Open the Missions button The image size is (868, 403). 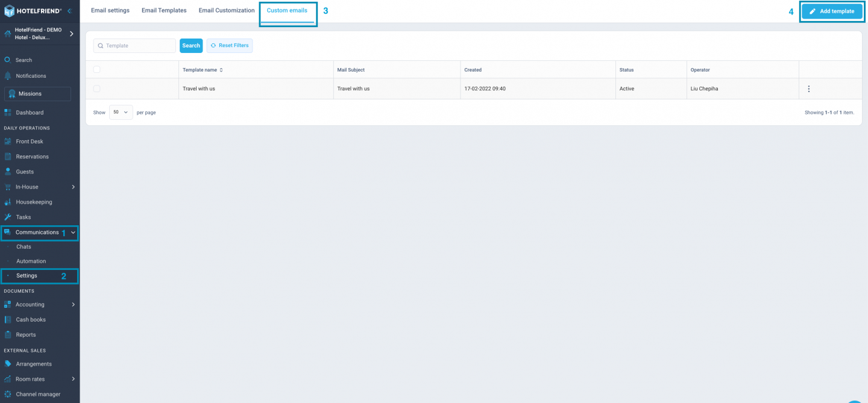(37, 94)
